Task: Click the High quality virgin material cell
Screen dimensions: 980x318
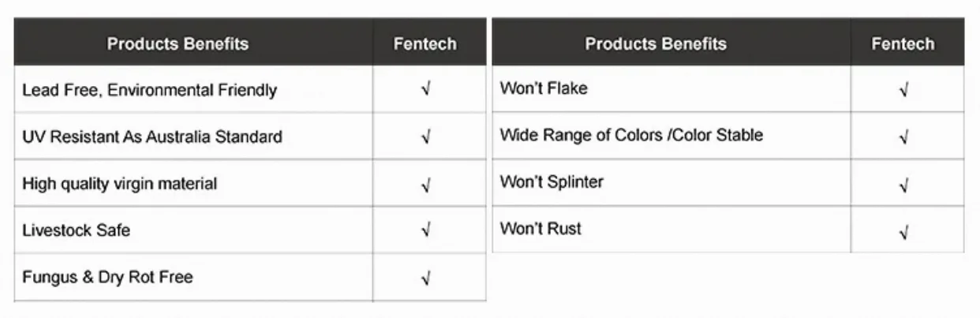Action: coord(119,184)
